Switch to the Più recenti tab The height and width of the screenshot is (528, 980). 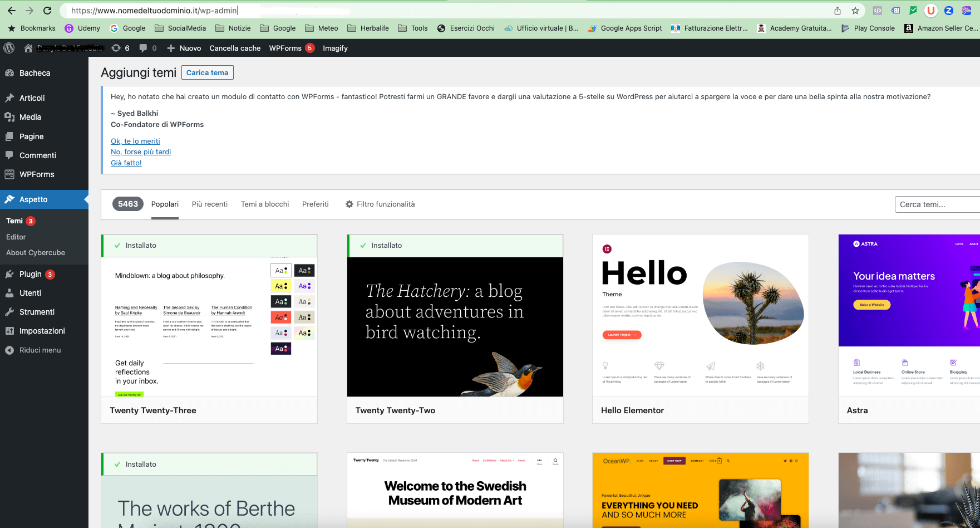[210, 204]
